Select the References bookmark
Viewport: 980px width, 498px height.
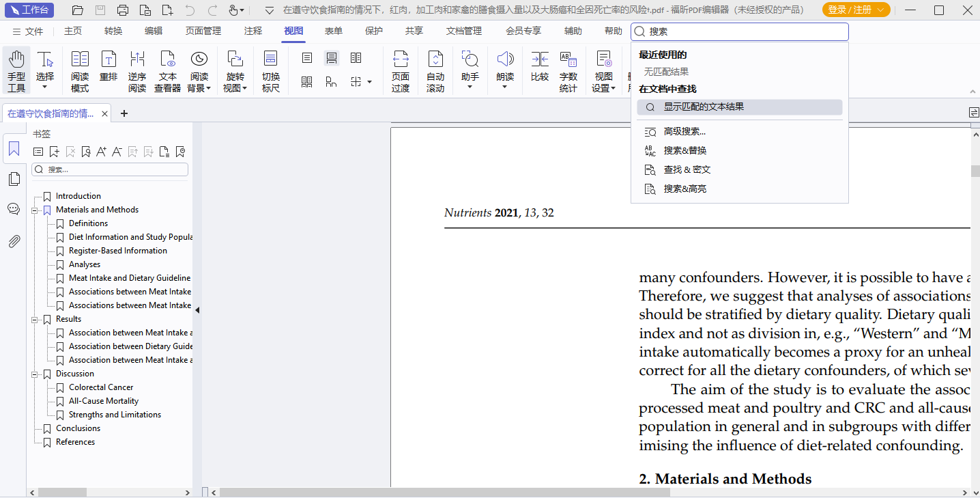[75, 442]
